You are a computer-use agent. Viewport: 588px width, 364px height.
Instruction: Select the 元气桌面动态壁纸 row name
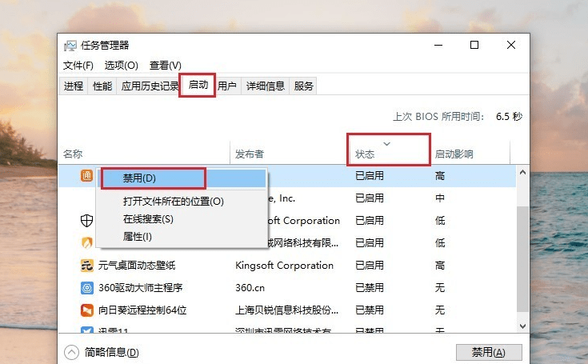point(137,266)
